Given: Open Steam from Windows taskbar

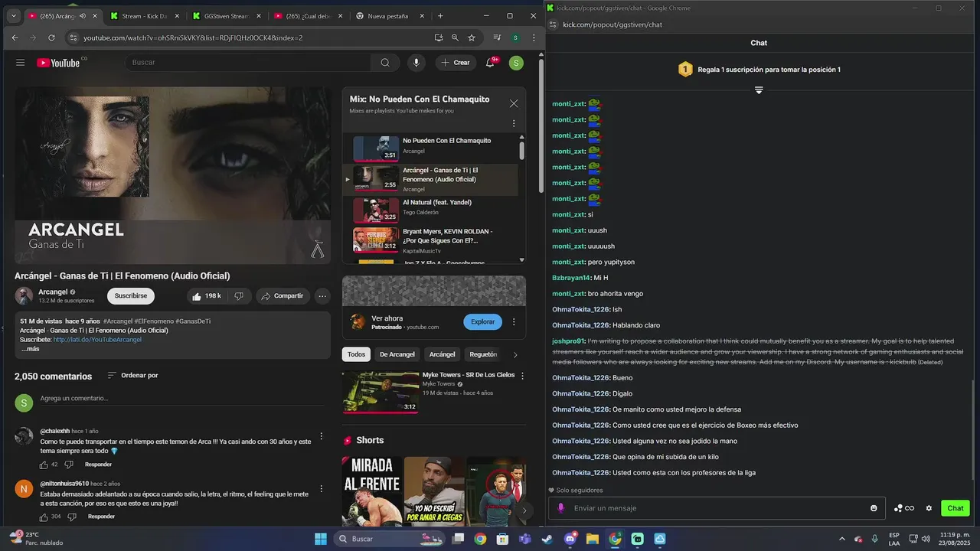Looking at the screenshot, I should [547, 539].
